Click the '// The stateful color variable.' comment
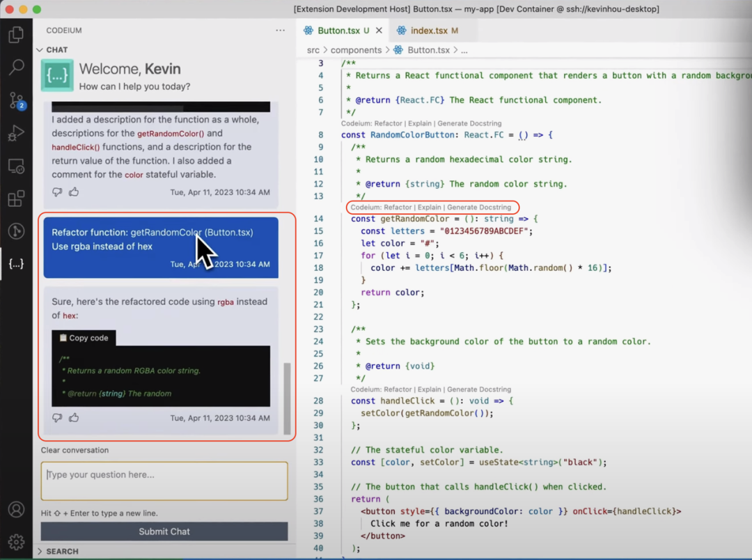Viewport: 752px width, 560px height. (x=427, y=450)
